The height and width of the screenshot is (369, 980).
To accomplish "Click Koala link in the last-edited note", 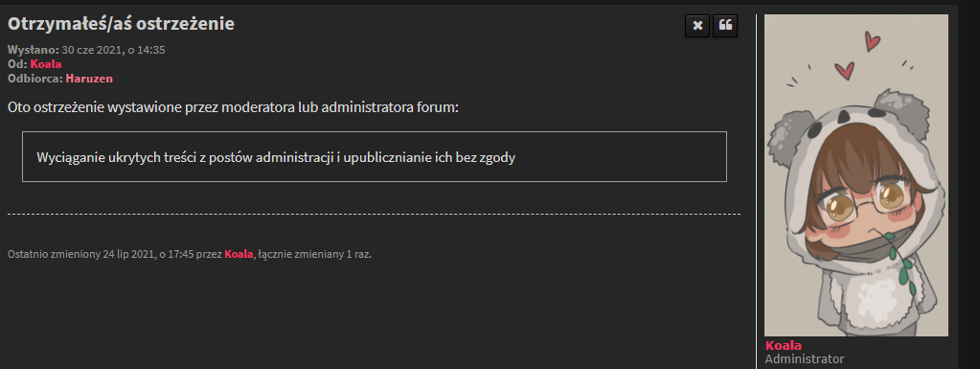I will (x=239, y=254).
